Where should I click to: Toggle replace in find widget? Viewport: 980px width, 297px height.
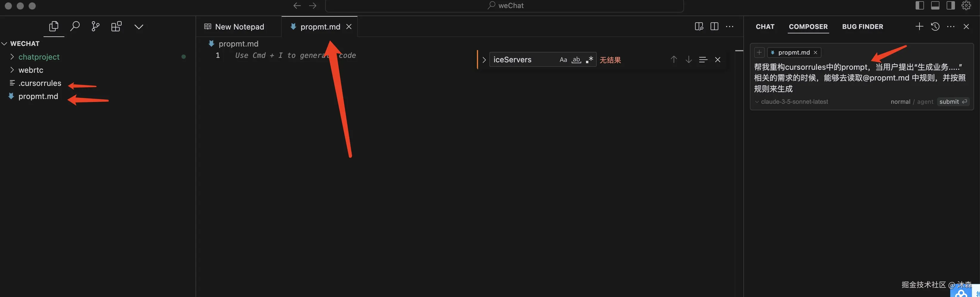click(484, 60)
